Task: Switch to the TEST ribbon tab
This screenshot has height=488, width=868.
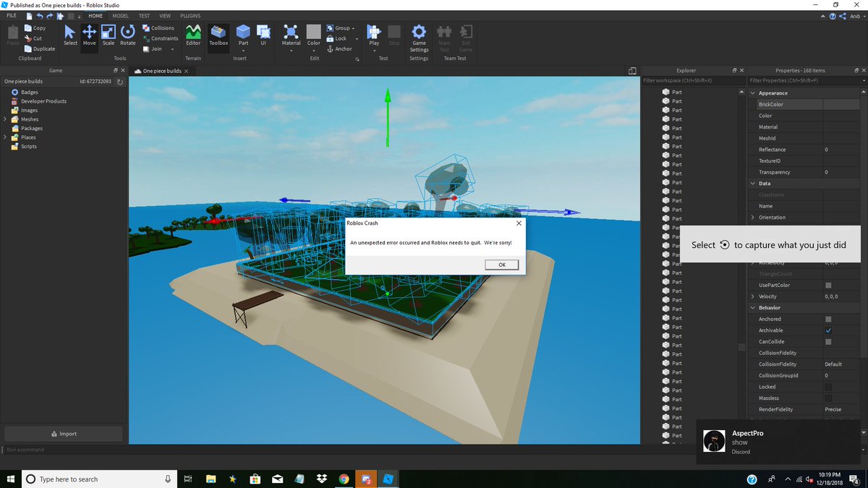Action: [145, 15]
